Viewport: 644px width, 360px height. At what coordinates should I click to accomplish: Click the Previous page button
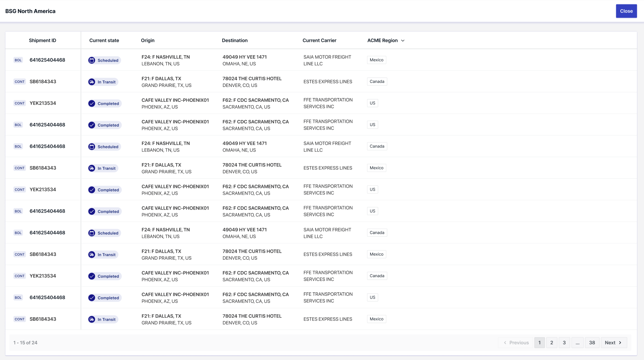pos(516,343)
